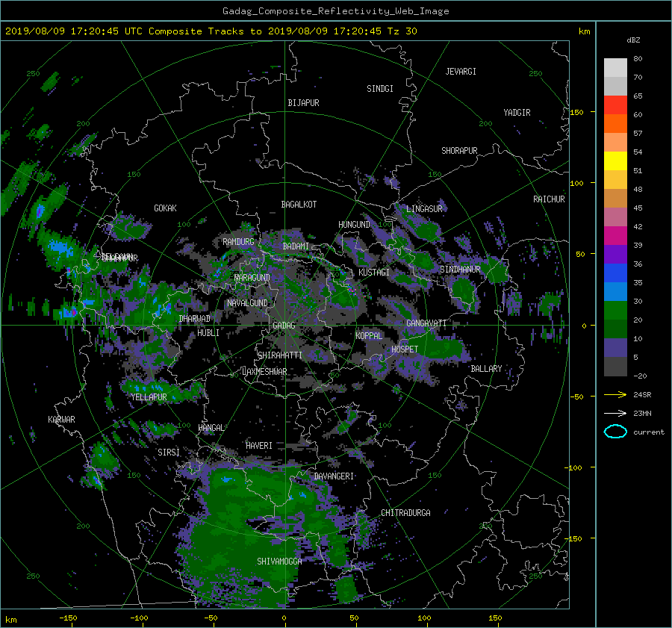This screenshot has height=628, width=672.
Task: Click the 0 tick on bottom axis
Action: (x=284, y=618)
